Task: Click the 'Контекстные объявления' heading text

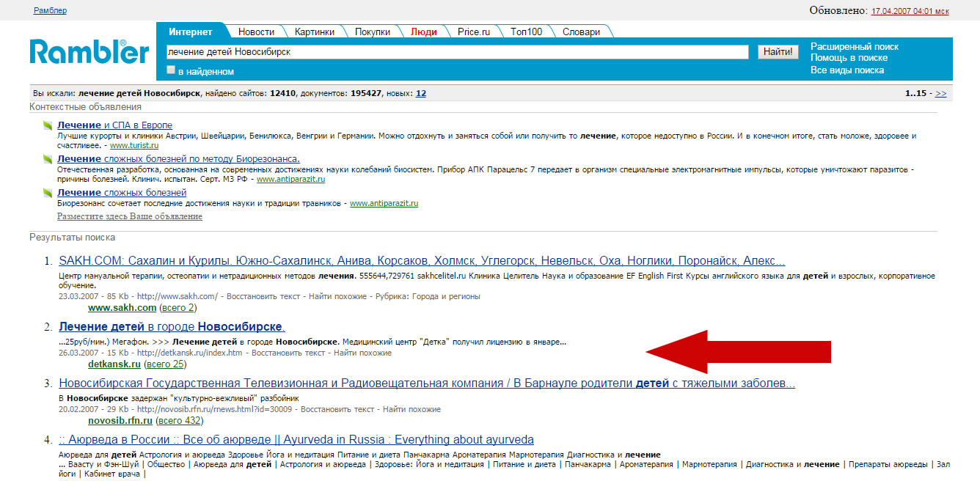Action: click(85, 107)
